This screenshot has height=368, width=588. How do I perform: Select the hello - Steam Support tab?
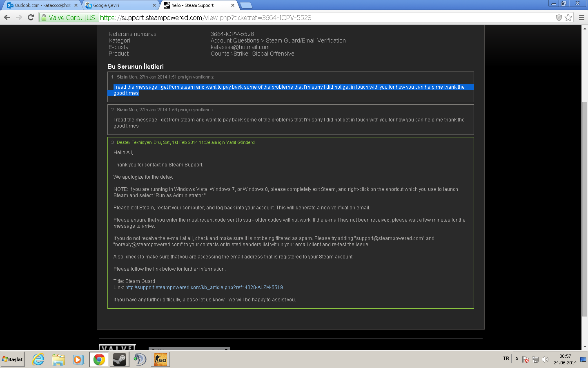pos(199,5)
